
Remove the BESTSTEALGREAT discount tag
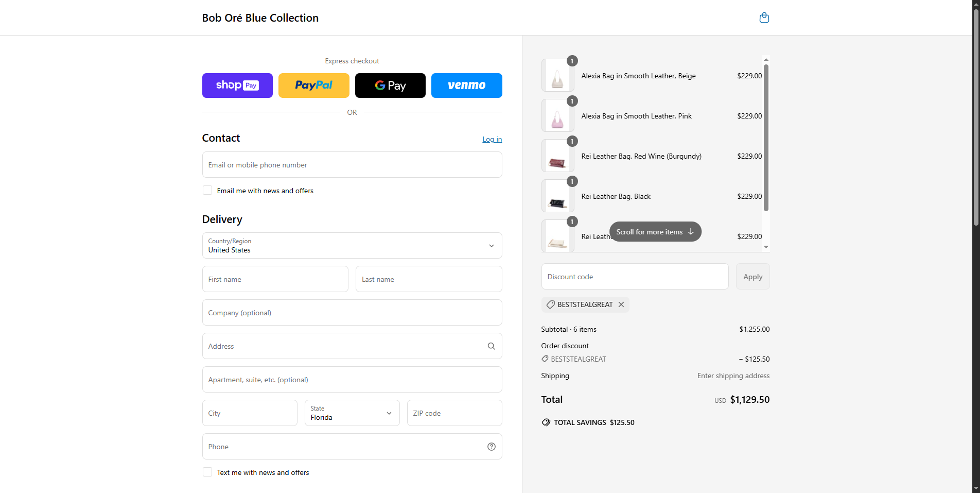pos(621,304)
